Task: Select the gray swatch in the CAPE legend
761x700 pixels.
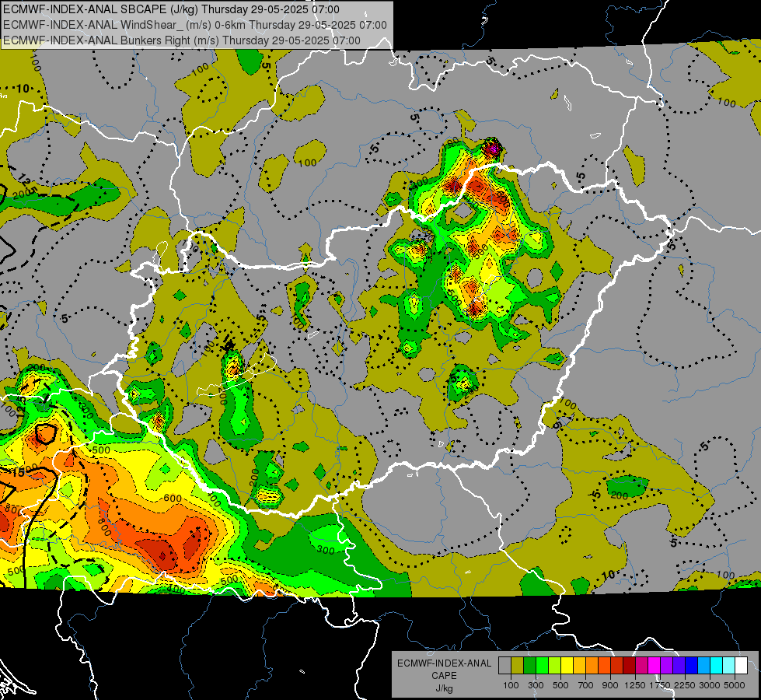Action: [x=504, y=665]
